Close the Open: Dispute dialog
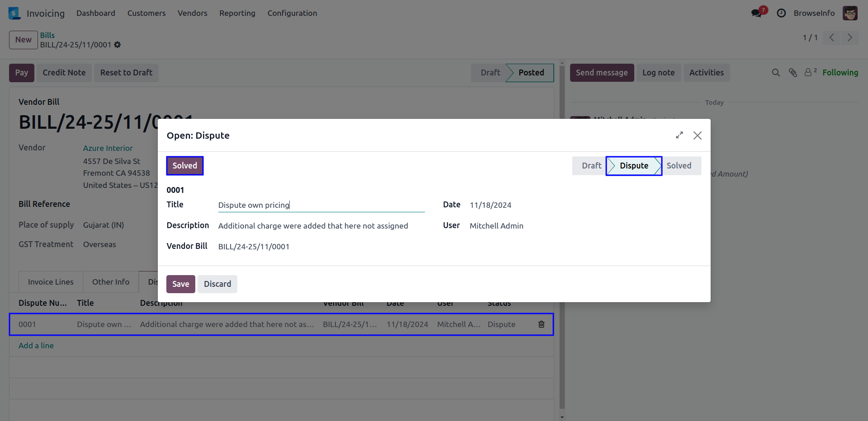 point(697,136)
